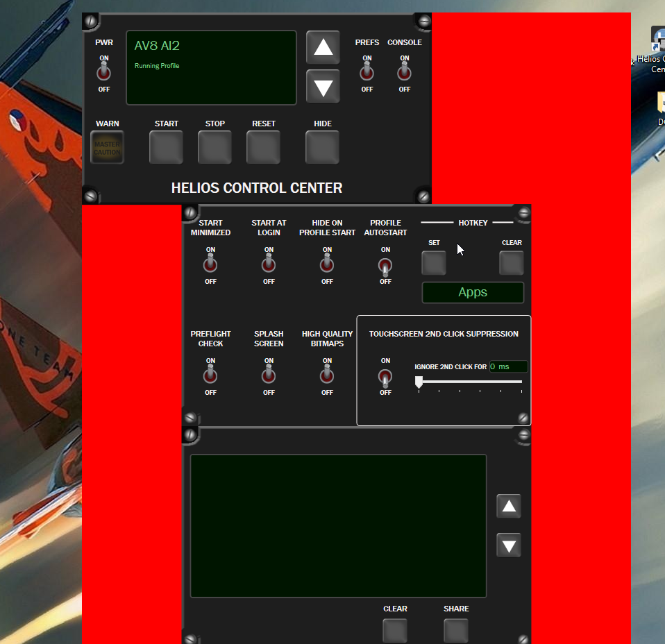Open the Apps panel
This screenshot has width=665, height=644.
point(473,292)
